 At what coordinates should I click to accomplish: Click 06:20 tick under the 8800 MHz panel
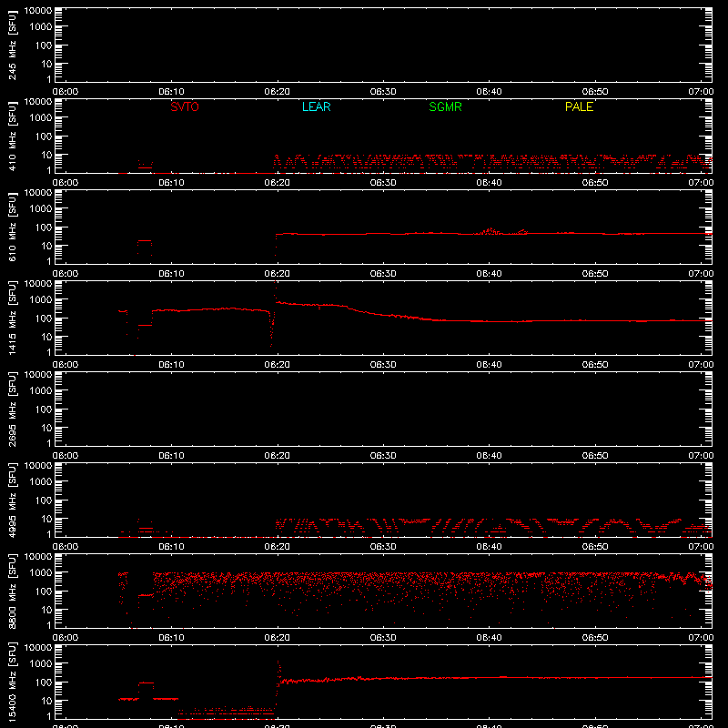coord(278,638)
